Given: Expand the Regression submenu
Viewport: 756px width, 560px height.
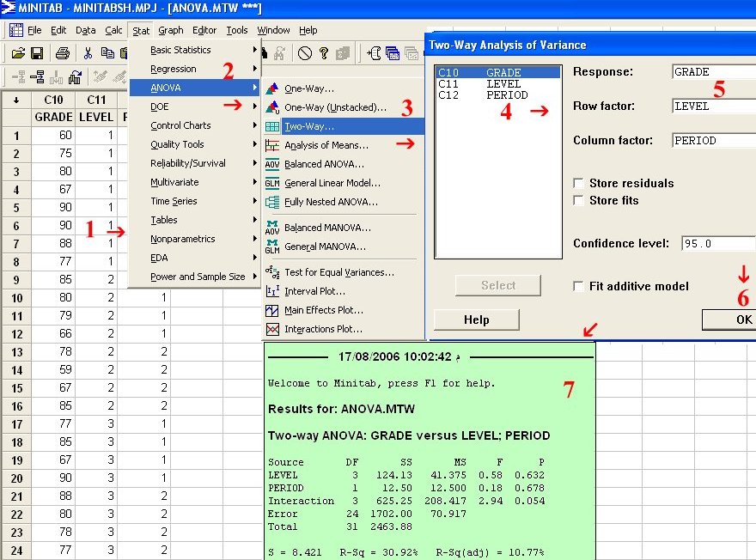Looking at the screenshot, I should click(x=195, y=69).
